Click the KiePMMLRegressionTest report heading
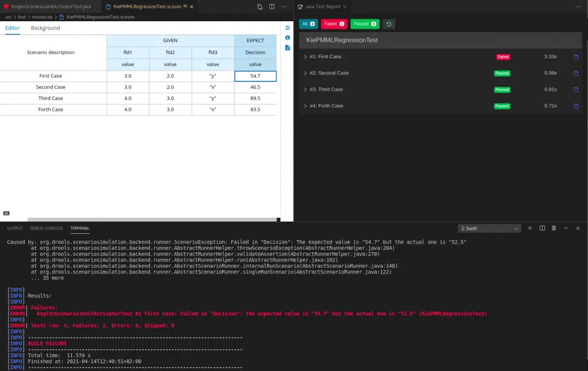Screen dimensions: 588x371 (342, 40)
